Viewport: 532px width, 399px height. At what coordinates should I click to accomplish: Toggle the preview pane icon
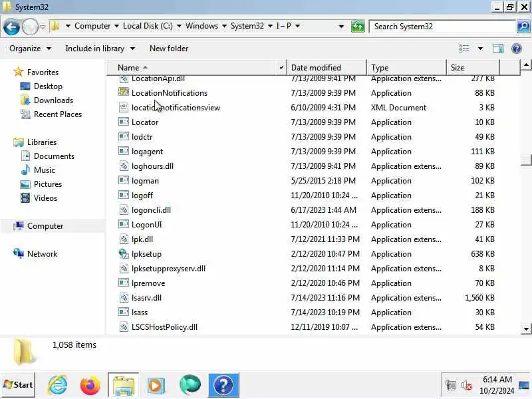[497, 49]
